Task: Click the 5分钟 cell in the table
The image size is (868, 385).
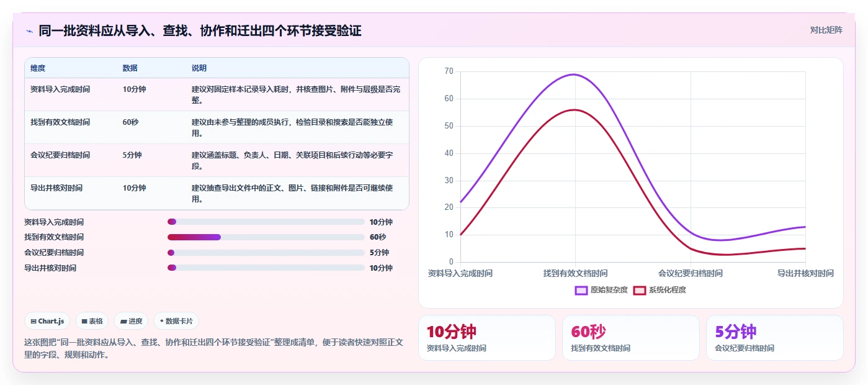Action: (x=132, y=155)
